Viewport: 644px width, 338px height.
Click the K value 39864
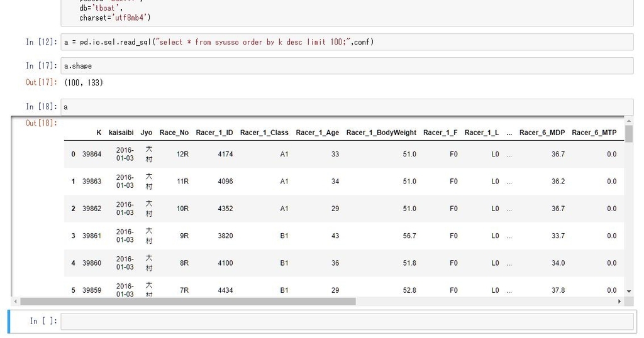click(x=92, y=154)
